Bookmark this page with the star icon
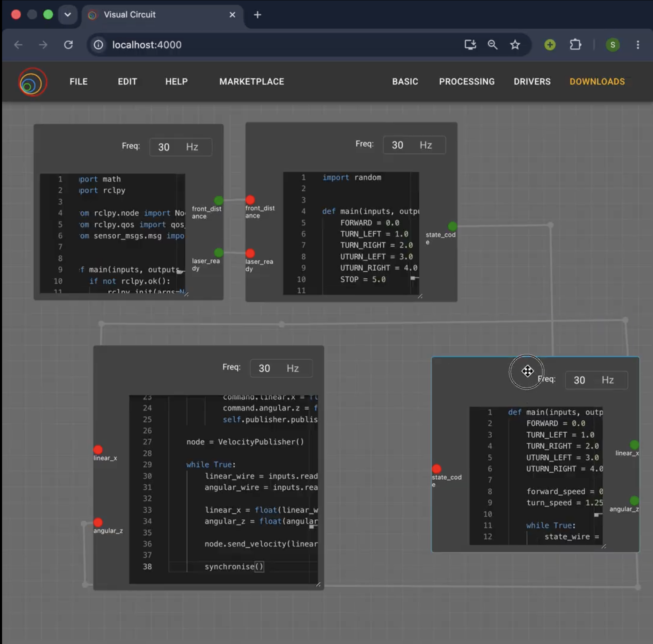653x644 pixels. tap(515, 45)
